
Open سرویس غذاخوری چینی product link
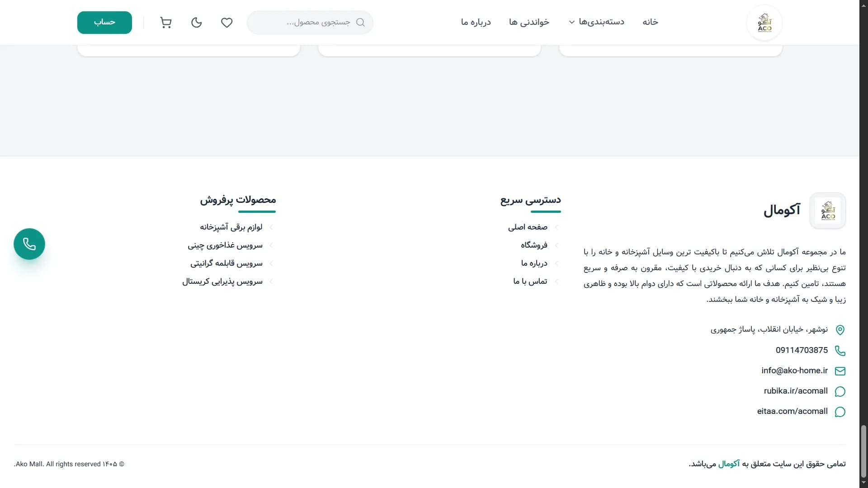click(x=225, y=245)
